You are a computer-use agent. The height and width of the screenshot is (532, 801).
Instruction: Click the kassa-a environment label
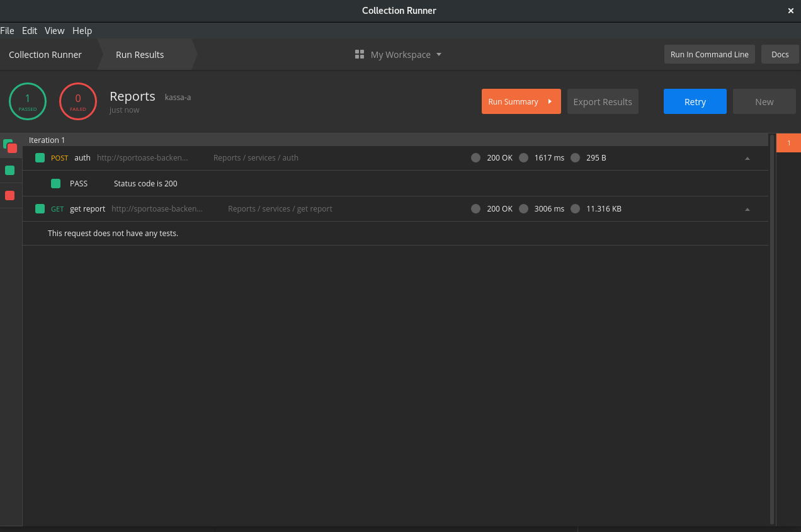click(178, 97)
